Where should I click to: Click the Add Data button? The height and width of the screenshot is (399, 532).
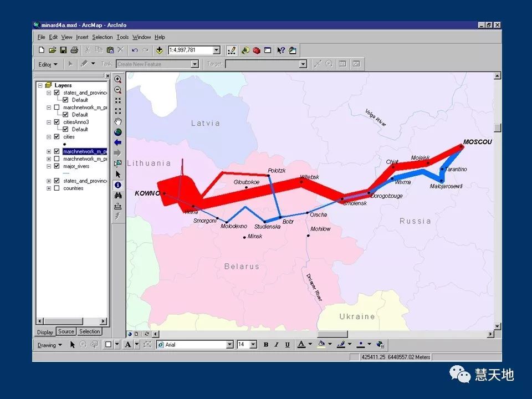(160, 50)
